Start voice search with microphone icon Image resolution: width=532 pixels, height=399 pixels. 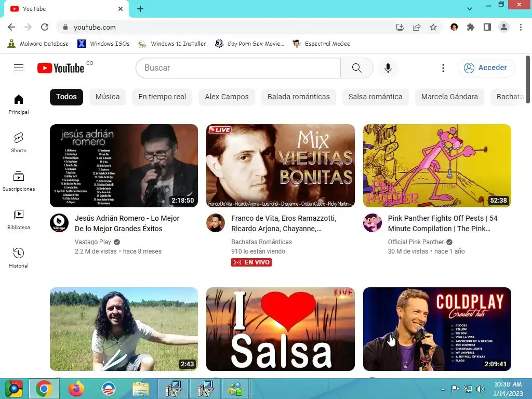[388, 68]
